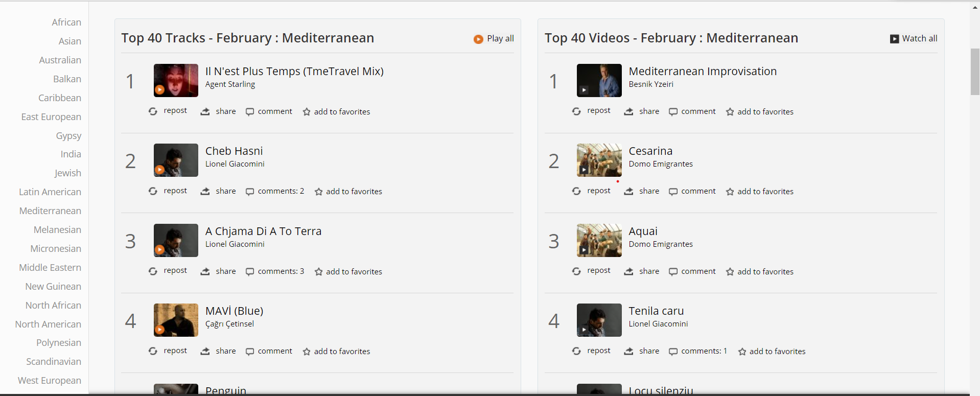980x396 pixels.
Task: Click the Play all orange play icon
Action: click(478, 39)
